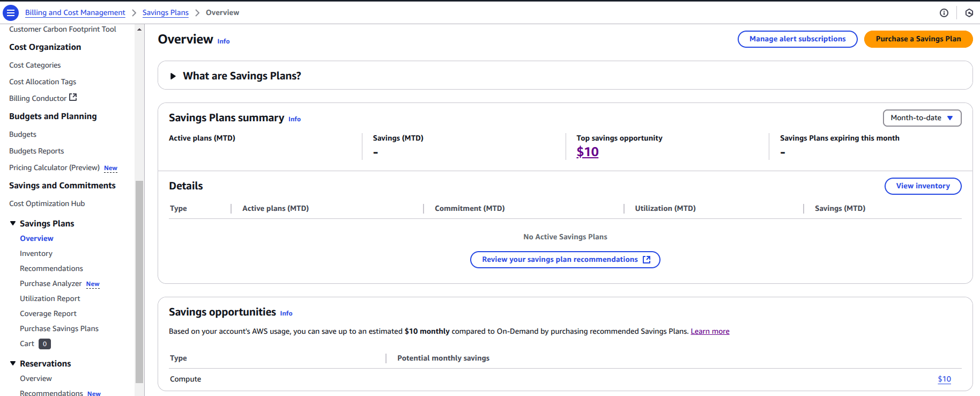Click Manage alert subscriptions button
This screenshot has width=980, height=396.
pos(798,39)
